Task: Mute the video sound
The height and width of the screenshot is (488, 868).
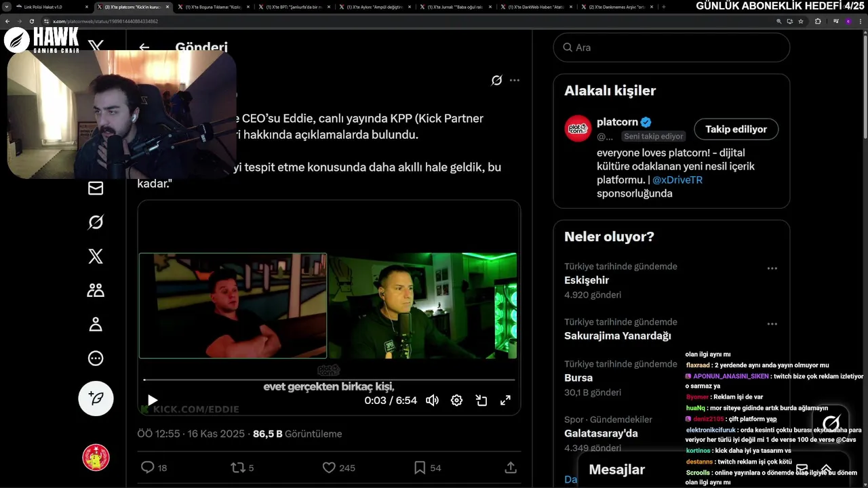Action: pyautogui.click(x=432, y=401)
